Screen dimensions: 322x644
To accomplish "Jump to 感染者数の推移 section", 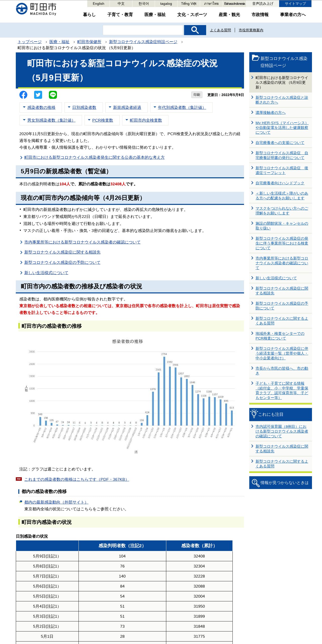I will [x=41, y=107].
